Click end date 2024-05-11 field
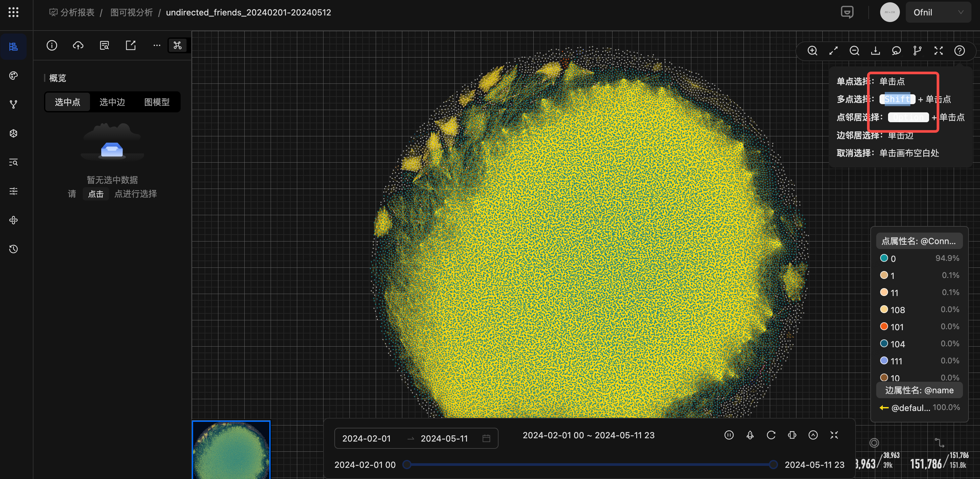This screenshot has height=479, width=980. (444, 438)
